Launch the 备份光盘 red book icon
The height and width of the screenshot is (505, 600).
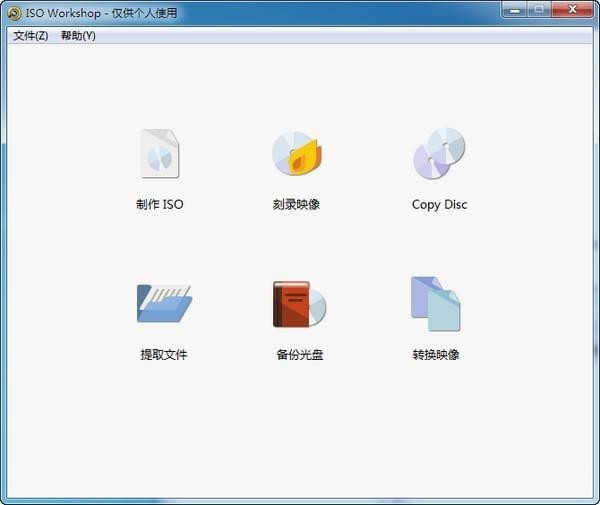click(299, 304)
